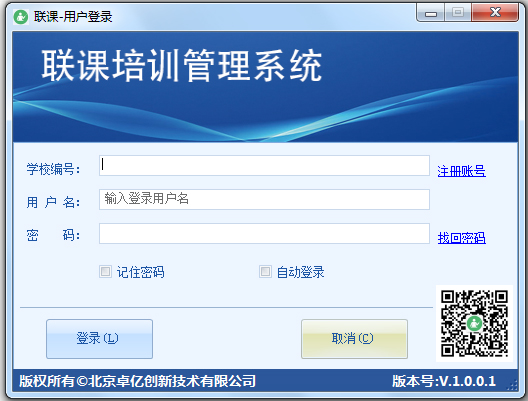Click the 版权所有 copyright text
528x401 pixels.
(137, 381)
